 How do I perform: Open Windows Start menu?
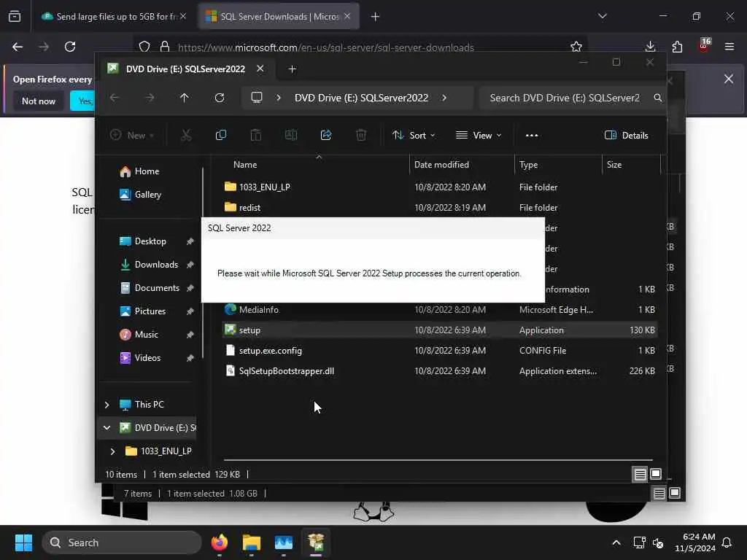(x=23, y=542)
